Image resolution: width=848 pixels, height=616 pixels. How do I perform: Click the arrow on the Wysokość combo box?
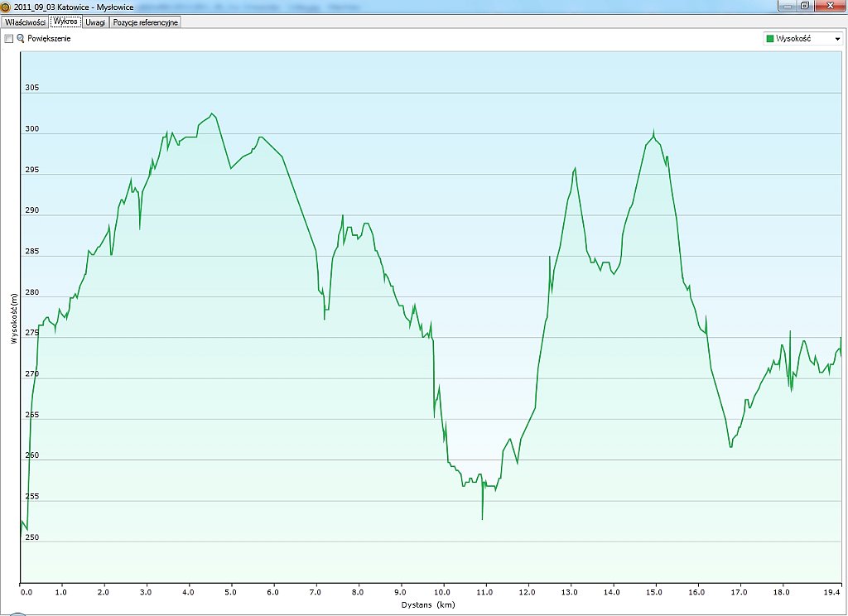click(x=836, y=39)
